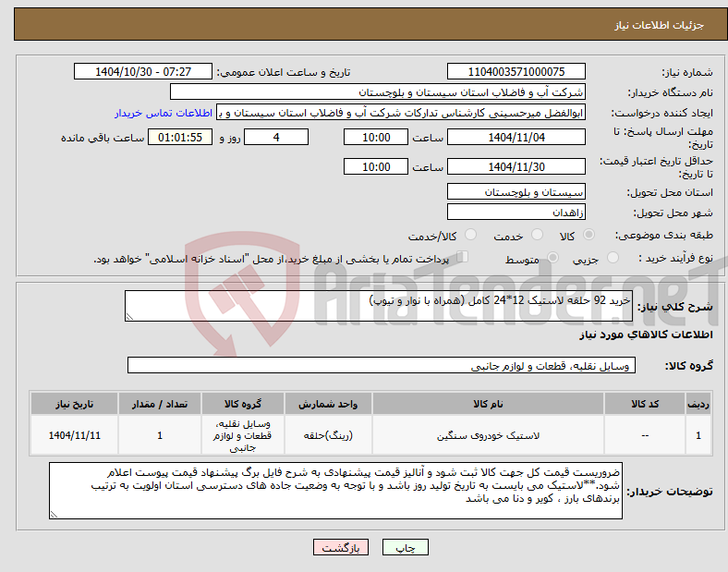The image size is (728, 572).
Task: Toggle the اسناد خزانه اسلامی payment checkbox
Action: tap(463, 257)
